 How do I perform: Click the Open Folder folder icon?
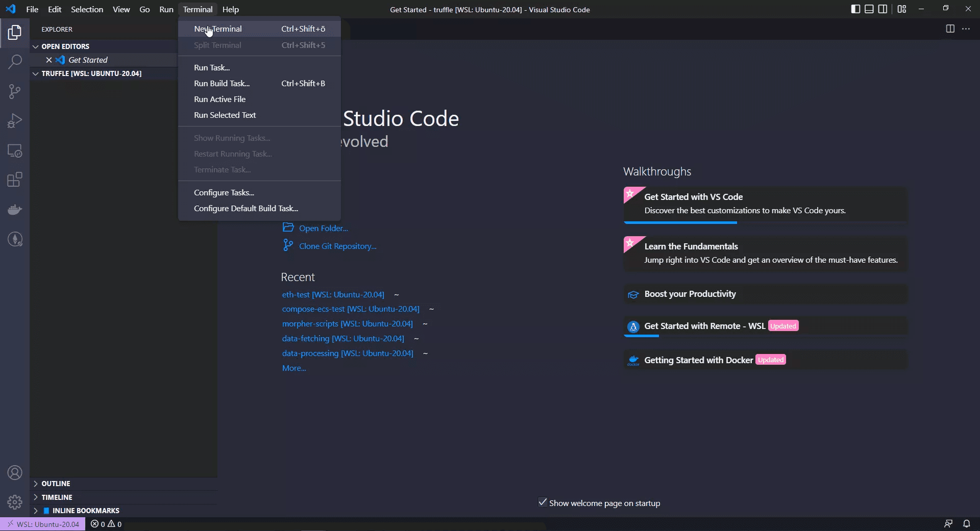point(288,227)
